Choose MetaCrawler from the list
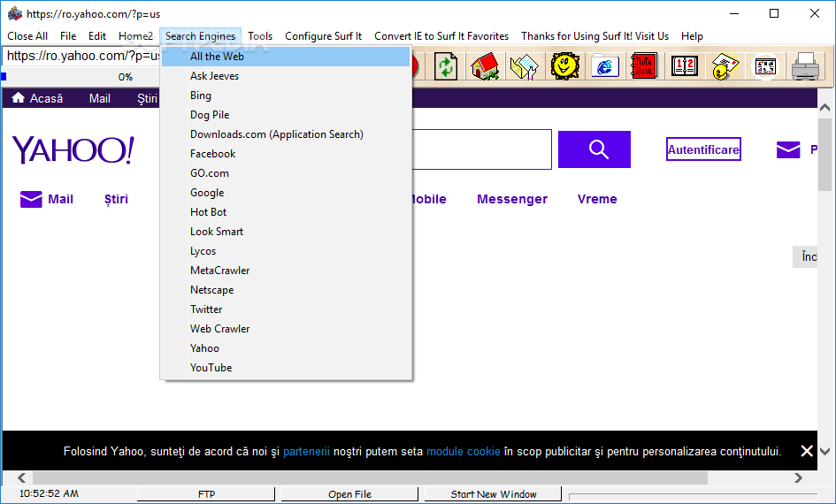This screenshot has width=836, height=504. (286, 270)
